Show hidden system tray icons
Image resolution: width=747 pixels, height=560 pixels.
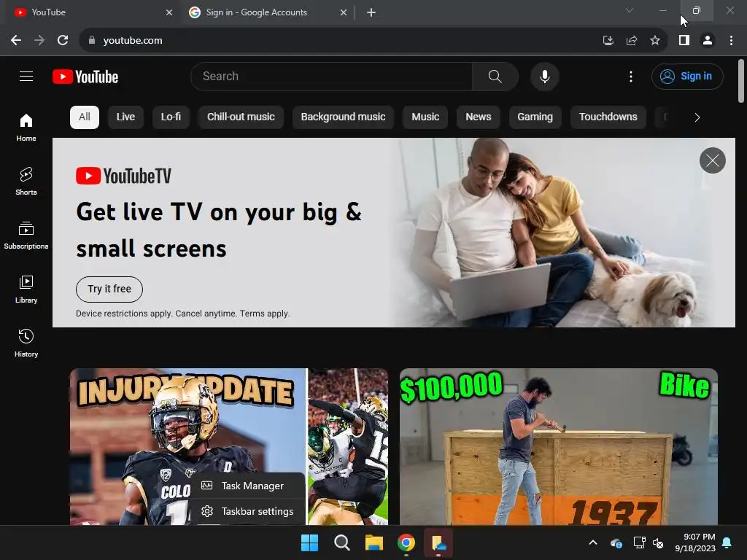tap(592, 542)
